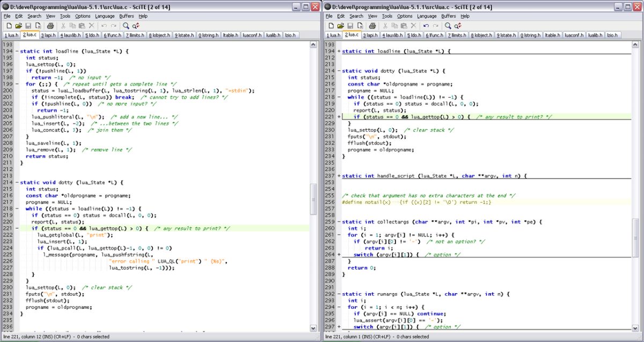Viewport: 644px width, 342px height.
Task: Click Copy icon in right SciTE window
Action: 394,26
